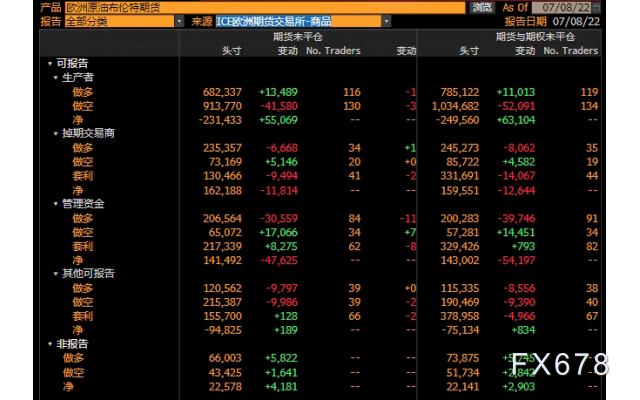This screenshot has height=400, width=640.
Task: Collapse the 掉期交易商 group
Action: (x=56, y=133)
